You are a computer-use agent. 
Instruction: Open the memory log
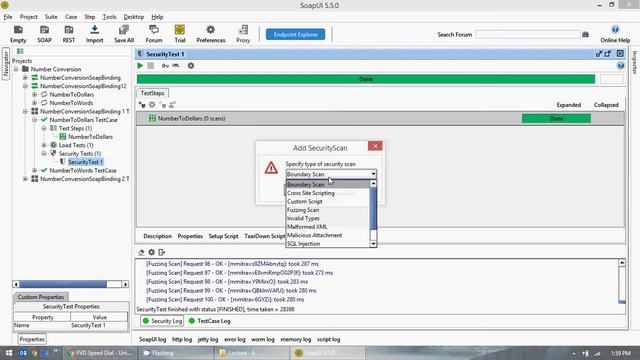296,340
